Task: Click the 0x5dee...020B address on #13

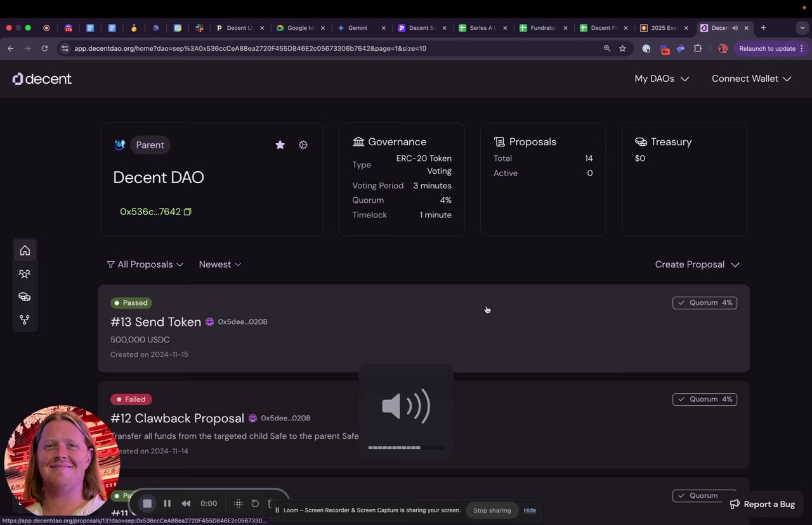Action: 242,321
